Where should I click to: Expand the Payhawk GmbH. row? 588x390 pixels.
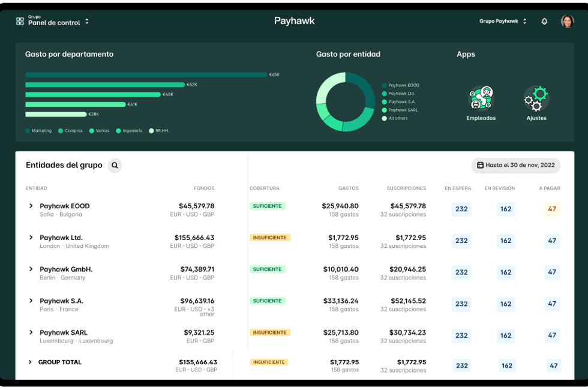[x=31, y=269]
